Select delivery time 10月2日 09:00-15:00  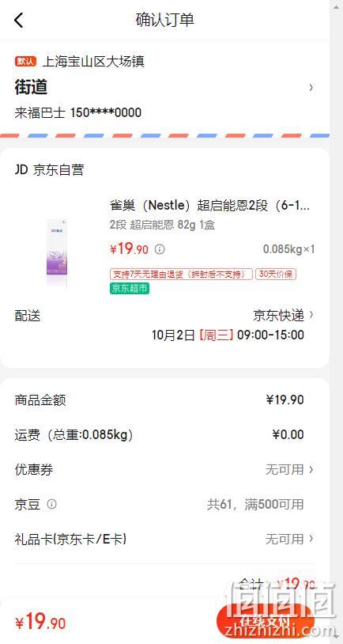(228, 335)
